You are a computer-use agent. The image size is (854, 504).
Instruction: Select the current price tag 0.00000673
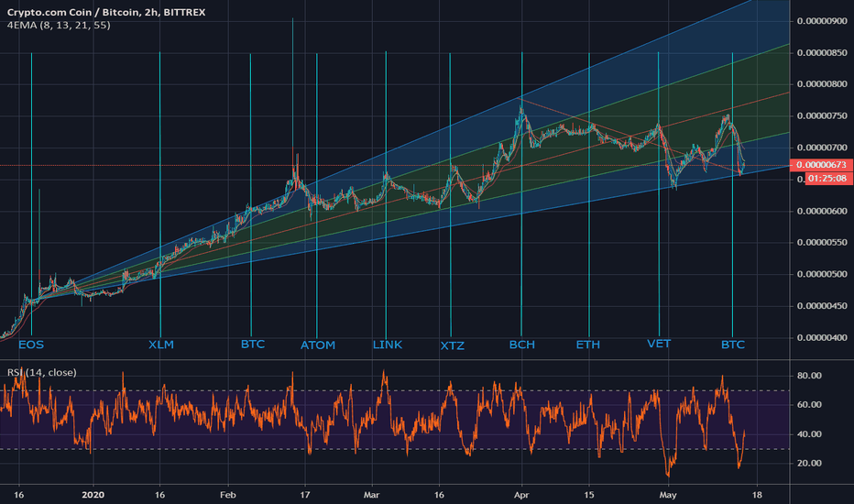(x=821, y=165)
